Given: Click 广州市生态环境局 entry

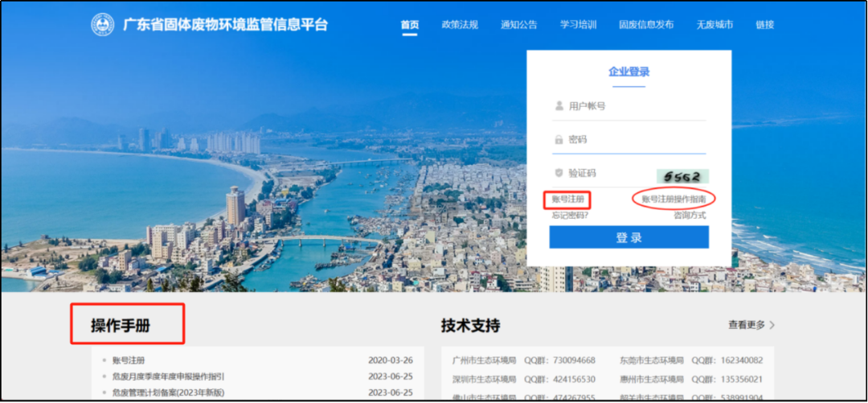Looking at the screenshot, I should [484, 360].
